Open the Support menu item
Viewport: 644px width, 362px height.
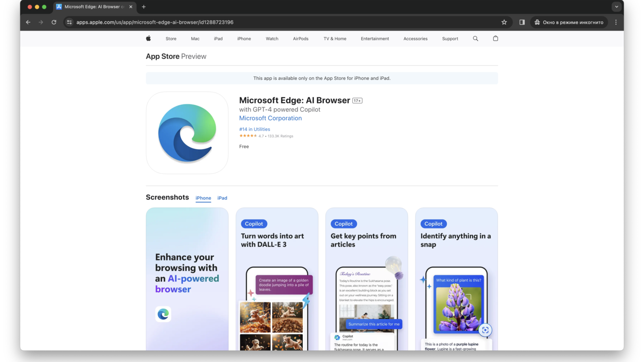[x=450, y=39]
